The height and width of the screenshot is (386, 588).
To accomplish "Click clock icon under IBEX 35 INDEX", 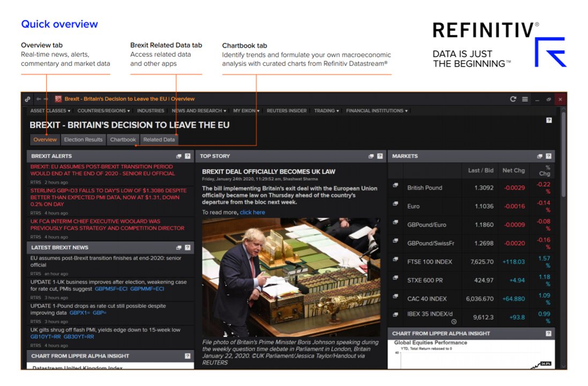I will 454,322.
